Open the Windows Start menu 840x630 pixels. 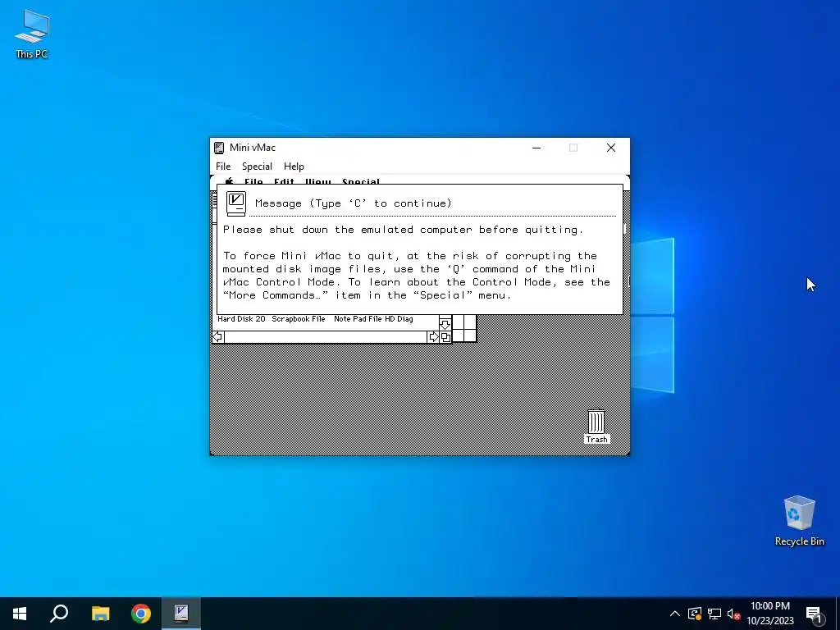pyautogui.click(x=20, y=614)
